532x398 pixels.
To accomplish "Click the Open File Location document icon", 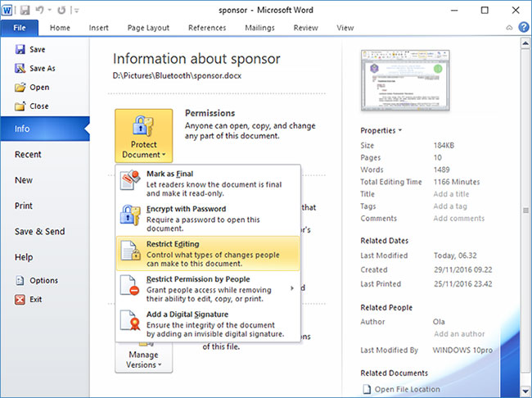I will [x=367, y=389].
